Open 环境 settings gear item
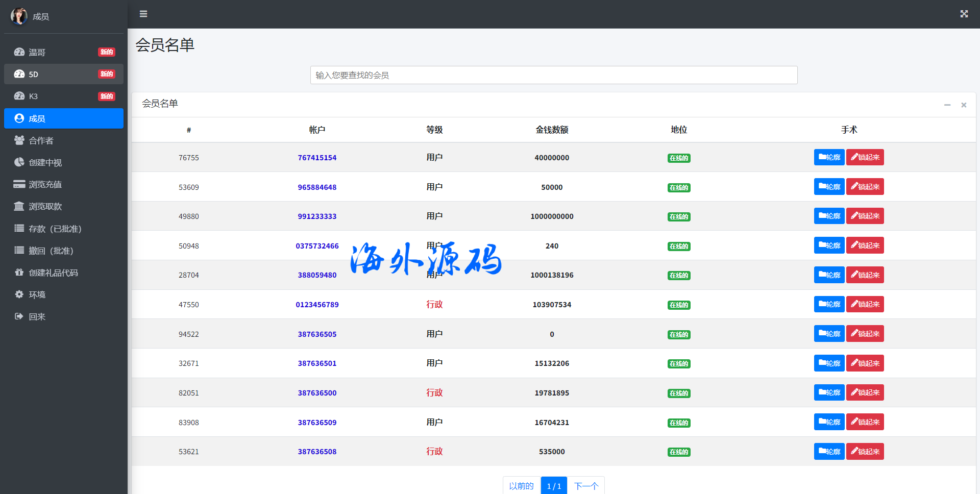980x494 pixels. pos(37,294)
